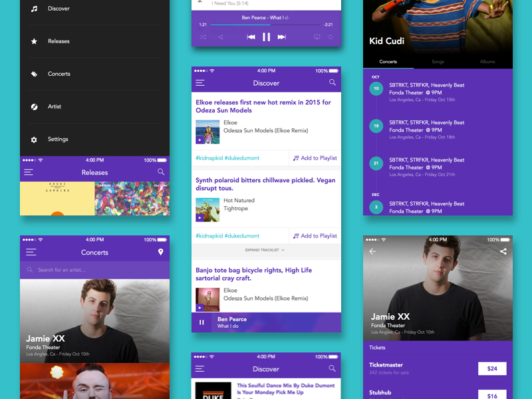Open the yellow Kauai album cover
The image size is (532, 399).
pos(57,198)
